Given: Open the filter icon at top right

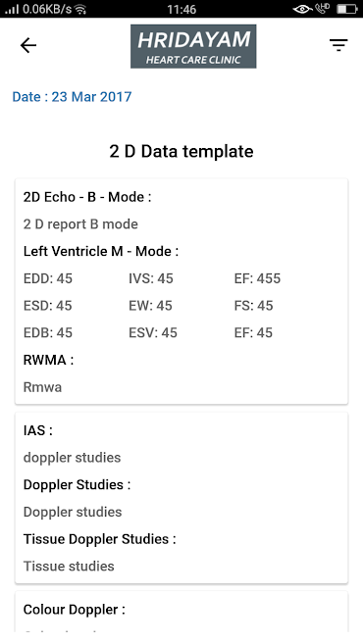Looking at the screenshot, I should pos(338,45).
